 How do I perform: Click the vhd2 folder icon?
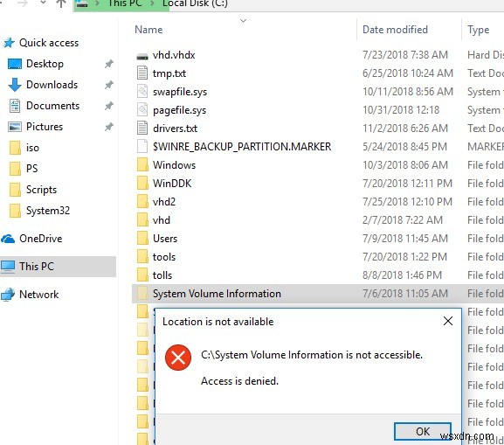tap(142, 201)
